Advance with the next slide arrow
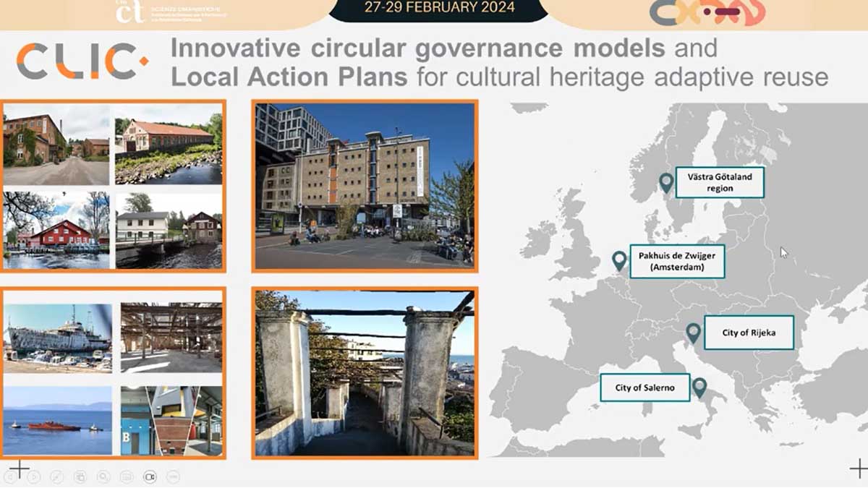The image size is (868, 488). (35, 476)
